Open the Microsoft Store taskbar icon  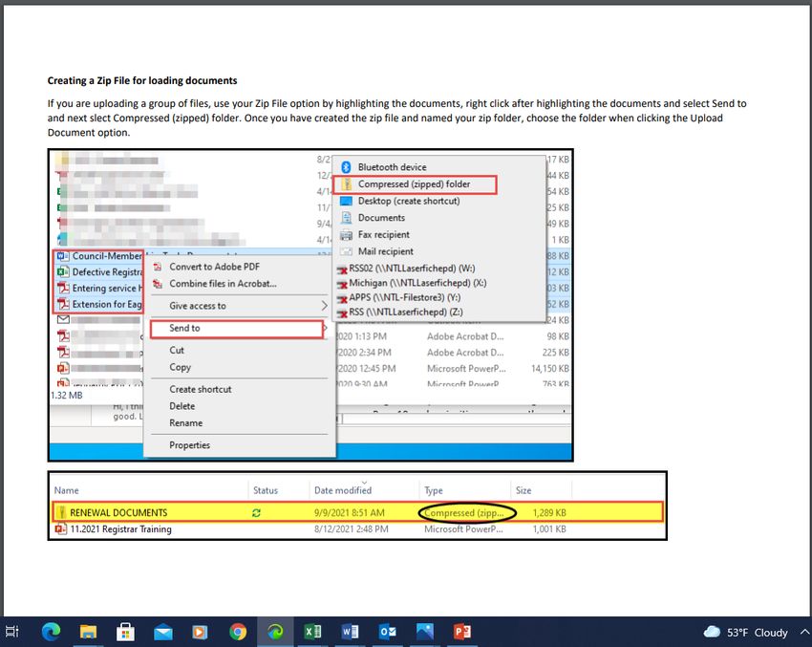[x=125, y=632]
